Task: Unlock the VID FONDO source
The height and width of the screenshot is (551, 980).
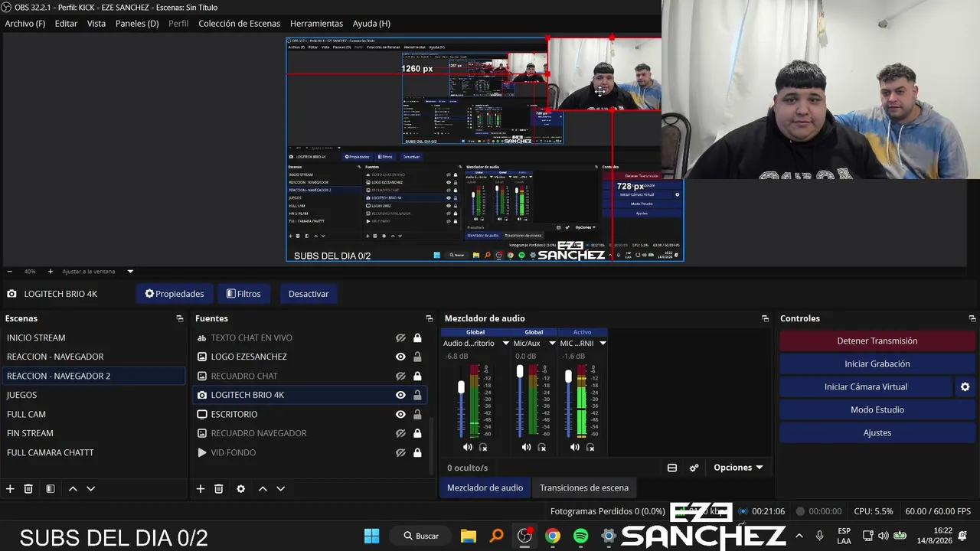Action: [417, 452]
